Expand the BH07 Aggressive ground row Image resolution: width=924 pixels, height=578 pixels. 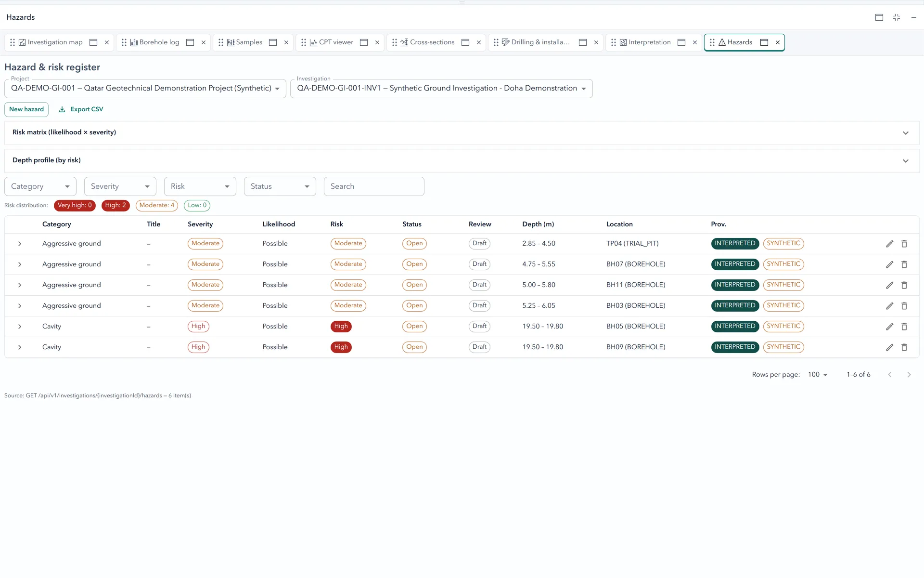[20, 264]
